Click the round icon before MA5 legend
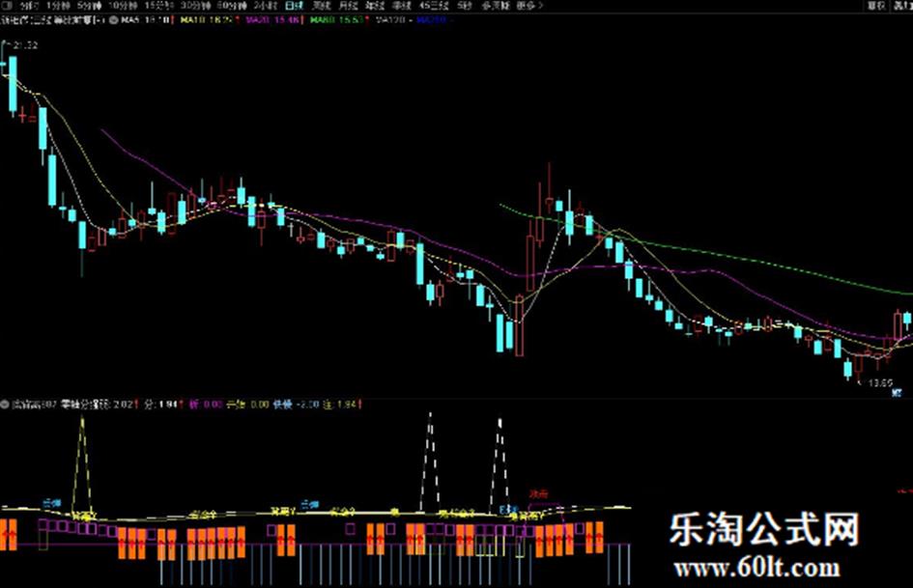 pos(114,20)
